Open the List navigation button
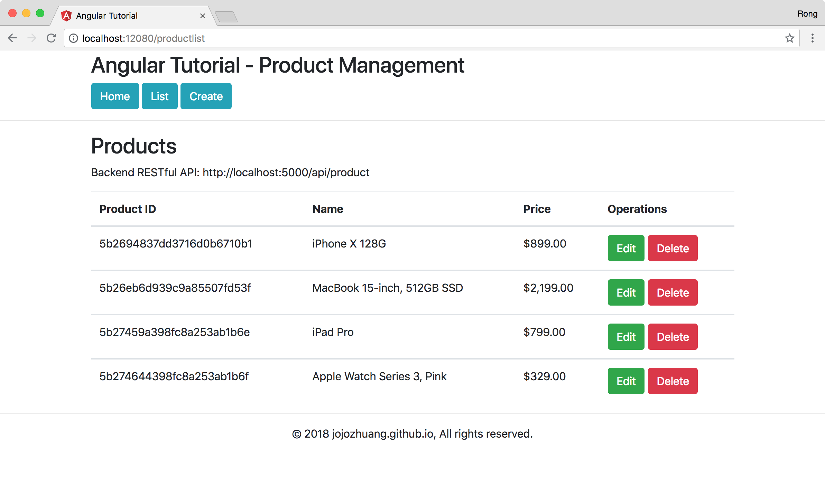825x504 pixels. [160, 96]
